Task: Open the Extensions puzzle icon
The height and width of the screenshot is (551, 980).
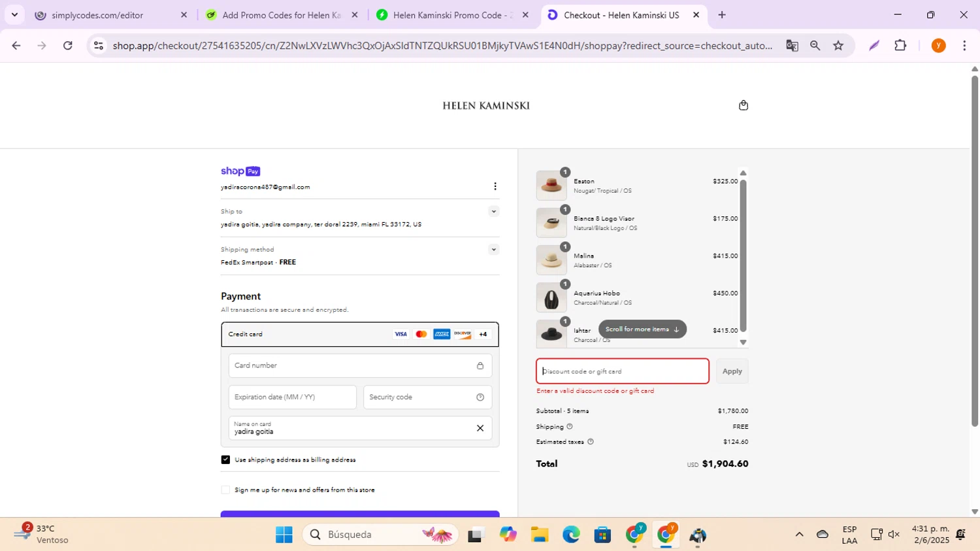Action: click(900, 46)
